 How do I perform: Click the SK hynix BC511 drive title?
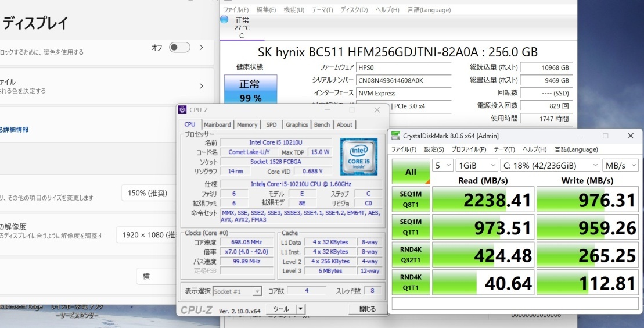point(398,52)
